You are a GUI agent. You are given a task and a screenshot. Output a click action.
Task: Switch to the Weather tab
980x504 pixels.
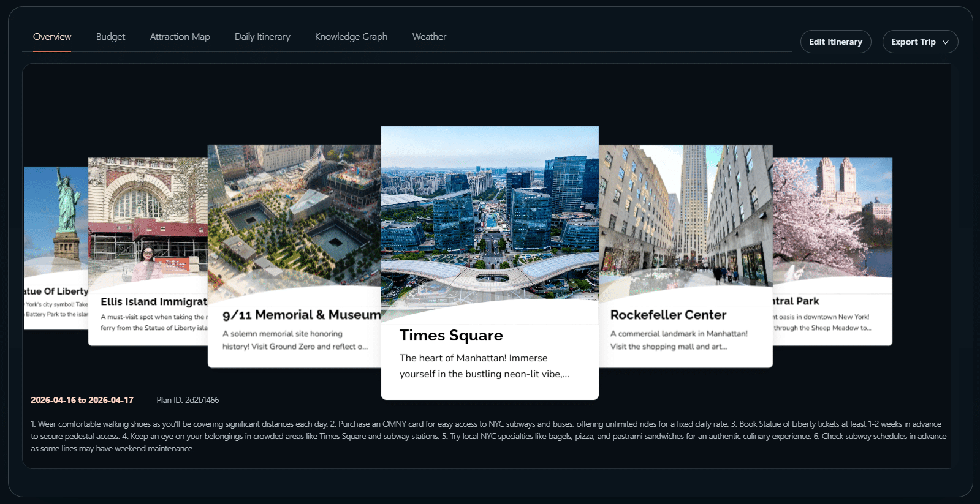pyautogui.click(x=429, y=37)
